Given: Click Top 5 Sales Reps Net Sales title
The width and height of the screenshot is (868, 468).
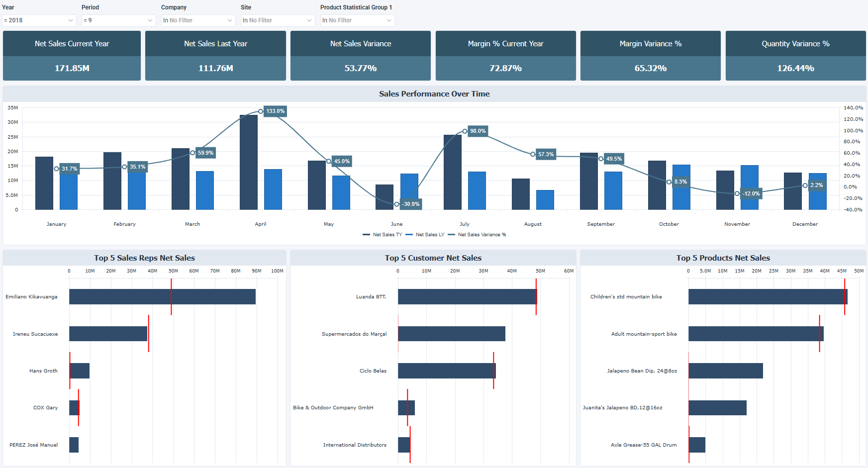Looking at the screenshot, I should pyautogui.click(x=144, y=258).
